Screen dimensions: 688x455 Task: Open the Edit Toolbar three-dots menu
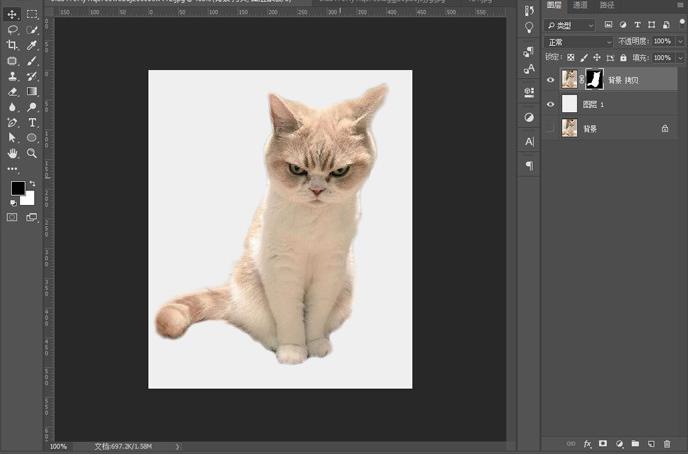click(12, 168)
